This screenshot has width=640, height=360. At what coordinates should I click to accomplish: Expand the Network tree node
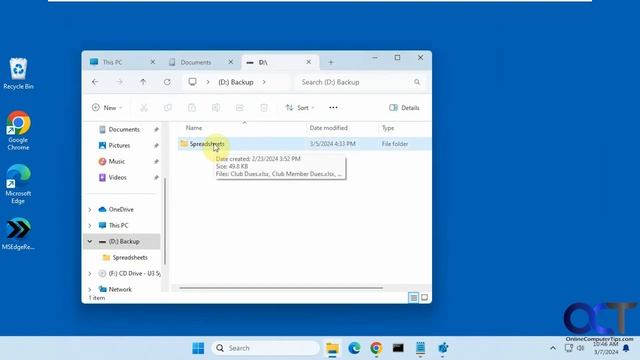tap(90, 289)
